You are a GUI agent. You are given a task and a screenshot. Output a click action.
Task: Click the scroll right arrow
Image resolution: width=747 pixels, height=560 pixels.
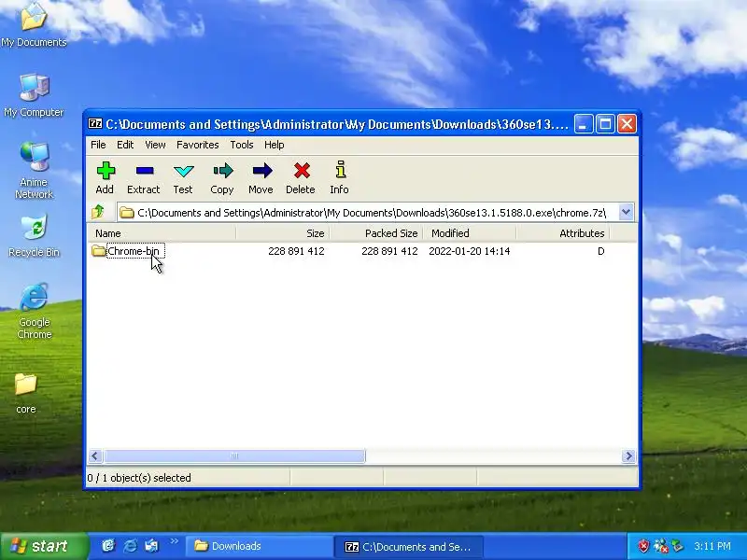628,455
